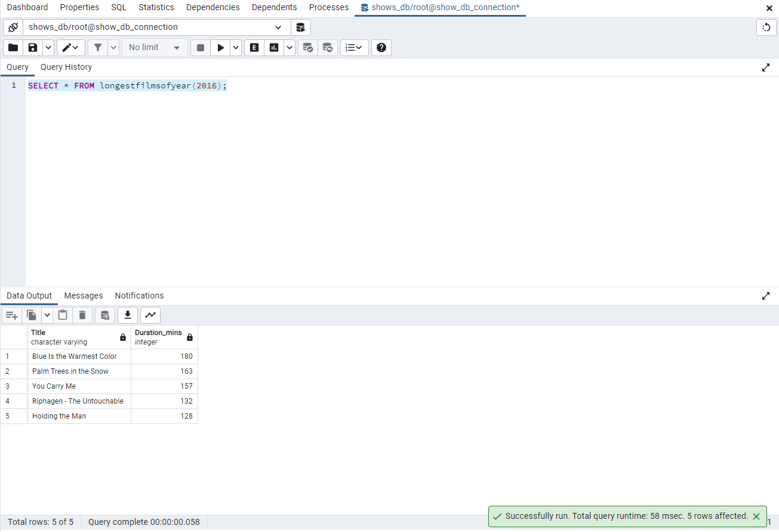
Task: Switch to the Query History tab
Action: pyautogui.click(x=66, y=67)
